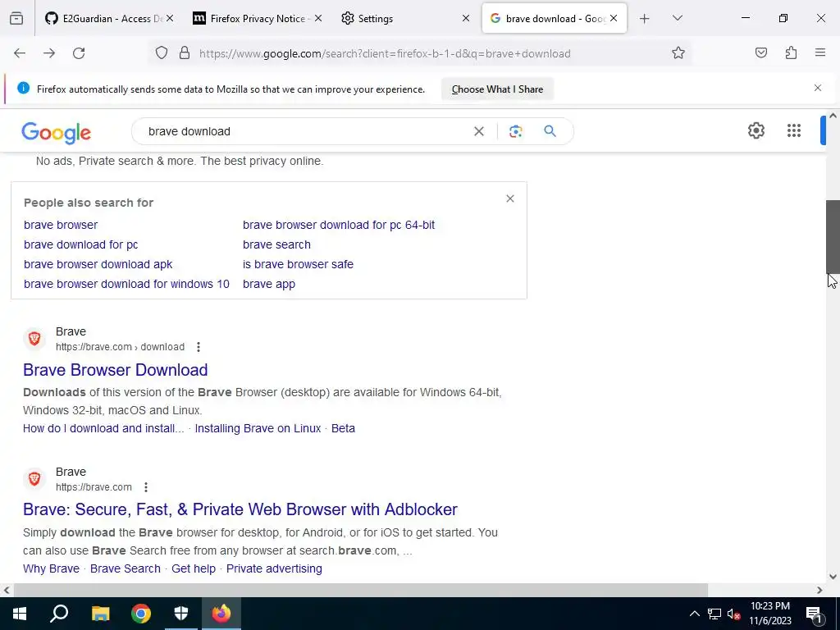The width and height of the screenshot is (840, 630).
Task: Go forward using the forward arrow
Action: pos(49,53)
